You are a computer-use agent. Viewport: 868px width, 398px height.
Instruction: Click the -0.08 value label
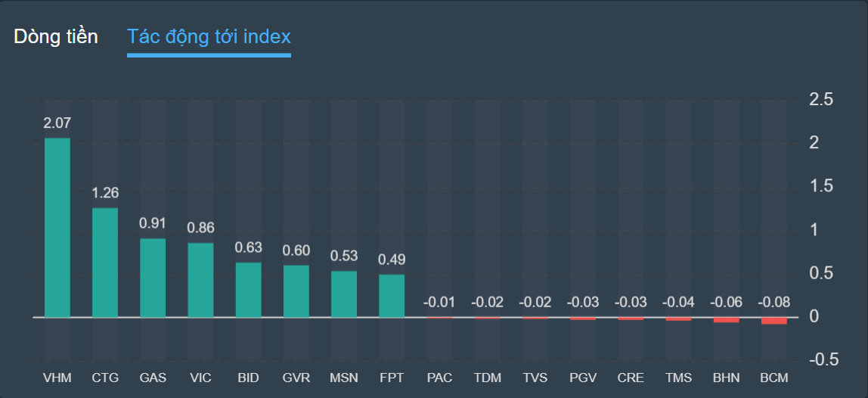(x=774, y=303)
